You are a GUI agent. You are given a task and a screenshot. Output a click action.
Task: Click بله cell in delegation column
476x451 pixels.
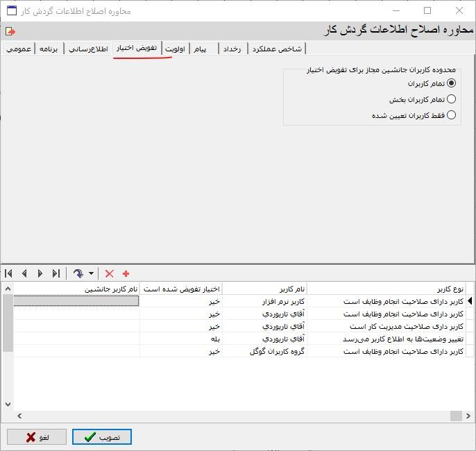pyautogui.click(x=181, y=339)
